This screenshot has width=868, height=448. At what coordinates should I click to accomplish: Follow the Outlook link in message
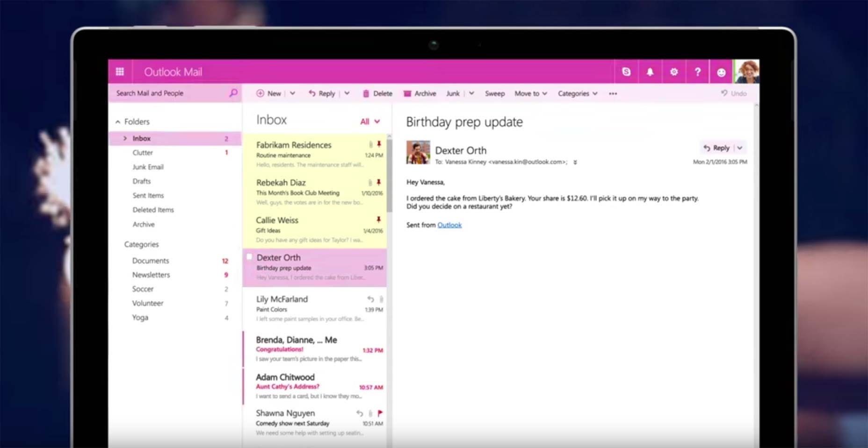coord(449,225)
